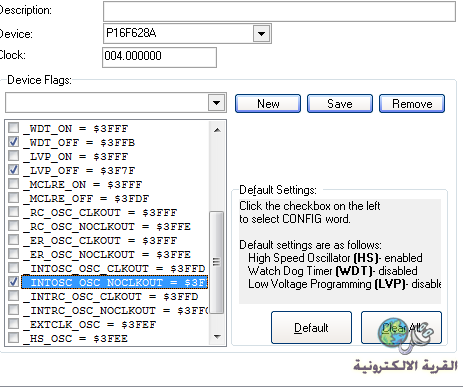Click the flags list scroll up arrow
The width and height of the screenshot is (463, 388).
pyautogui.click(x=217, y=130)
